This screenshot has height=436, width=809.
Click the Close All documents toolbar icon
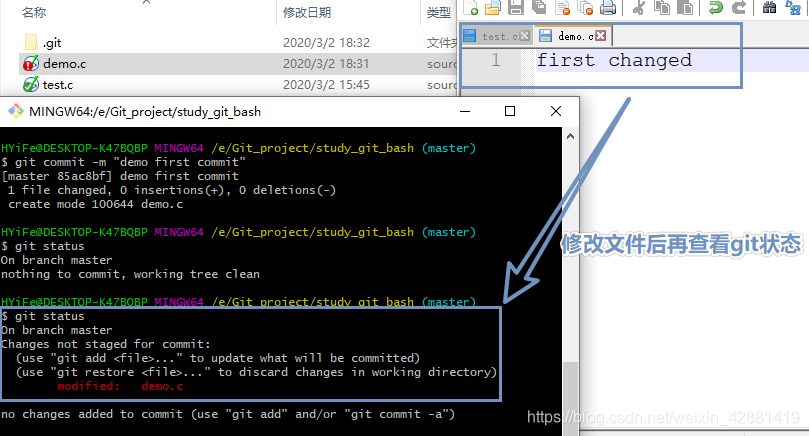[x=586, y=7]
